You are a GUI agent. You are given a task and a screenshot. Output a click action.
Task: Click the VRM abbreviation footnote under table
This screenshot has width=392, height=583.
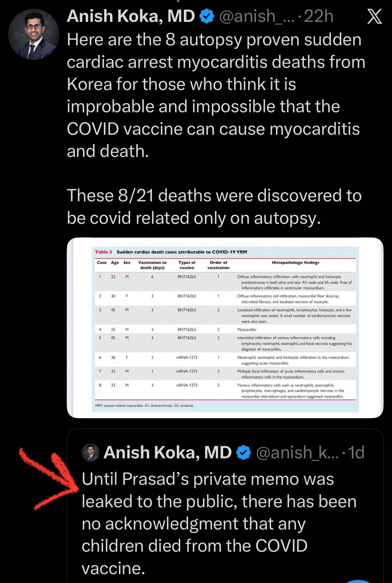(144, 405)
